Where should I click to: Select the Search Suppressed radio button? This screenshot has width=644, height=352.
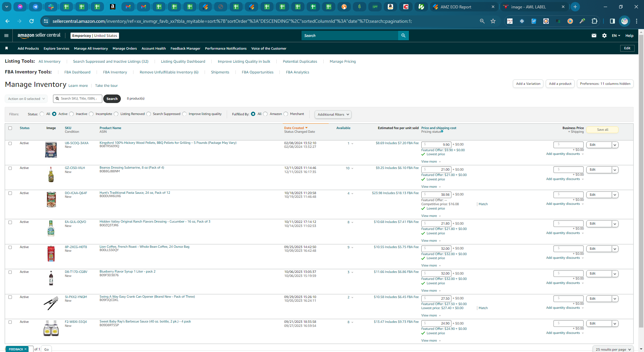coord(149,114)
